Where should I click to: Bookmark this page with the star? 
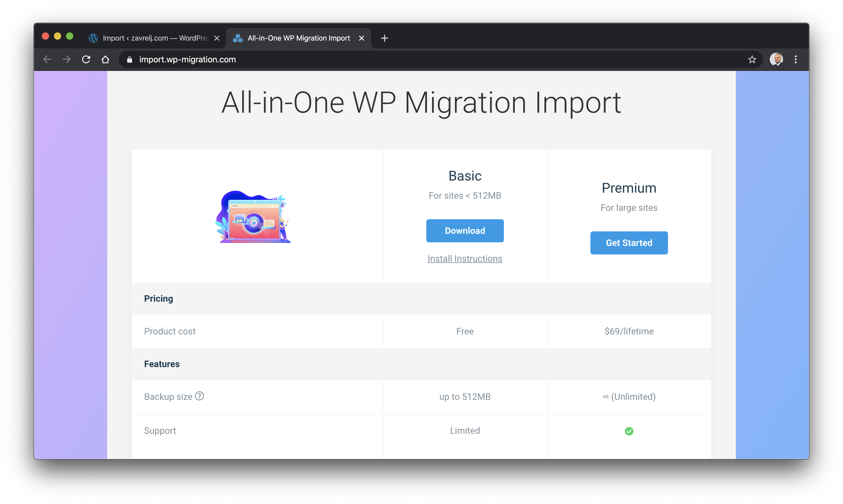pos(752,60)
